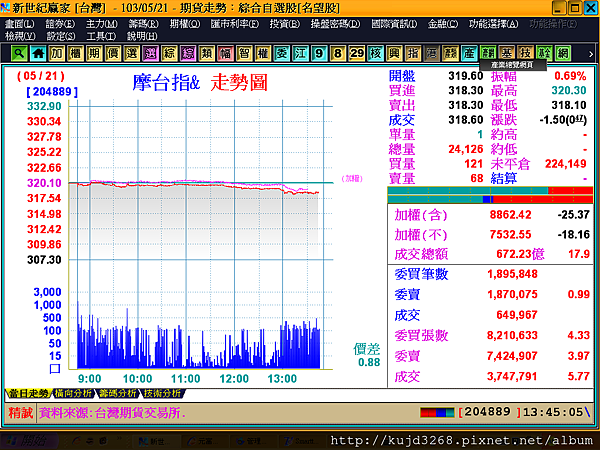Click the 權 toolbar icon
Image resolution: width=600 pixels, height=450 pixels.
pos(263,53)
